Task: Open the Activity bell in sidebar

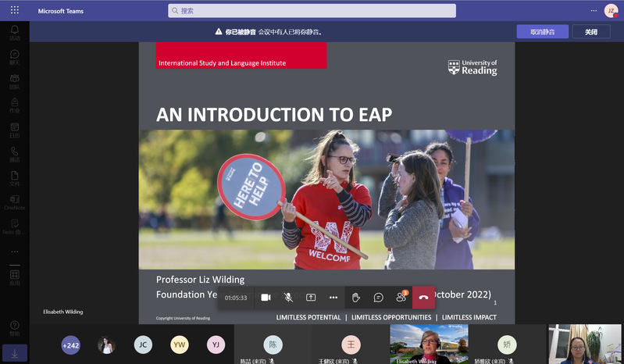Action: (14, 32)
